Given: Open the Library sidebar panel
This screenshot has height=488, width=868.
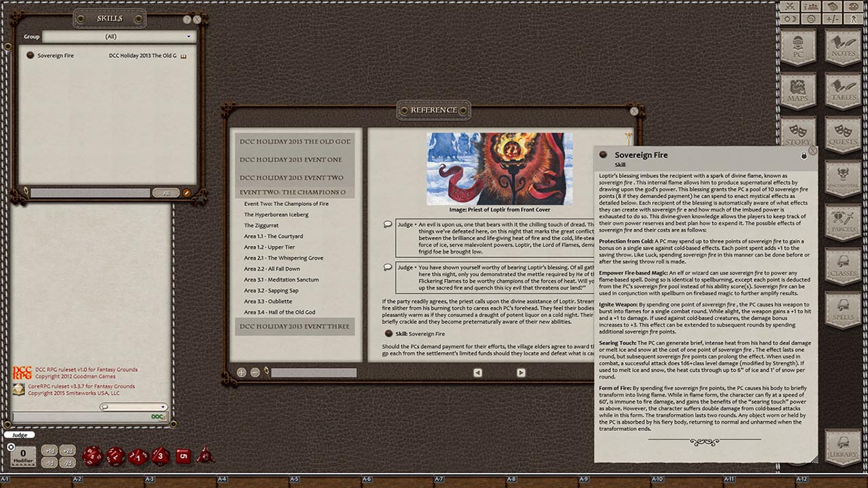Looking at the screenshot, I should point(843,444).
